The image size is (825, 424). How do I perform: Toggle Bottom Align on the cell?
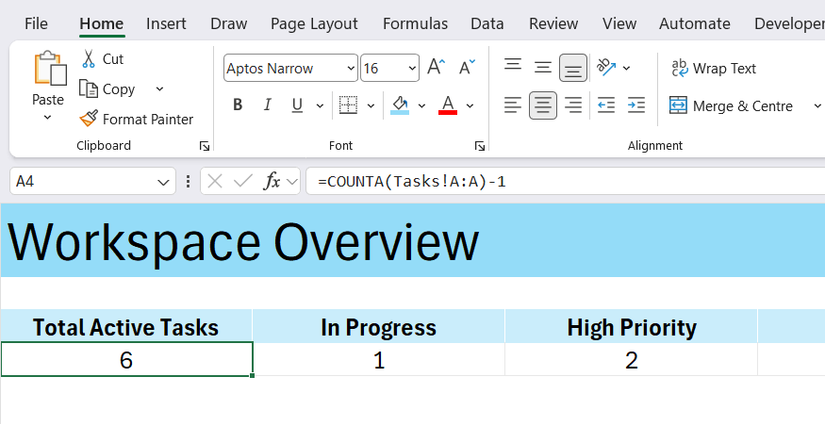[x=573, y=68]
